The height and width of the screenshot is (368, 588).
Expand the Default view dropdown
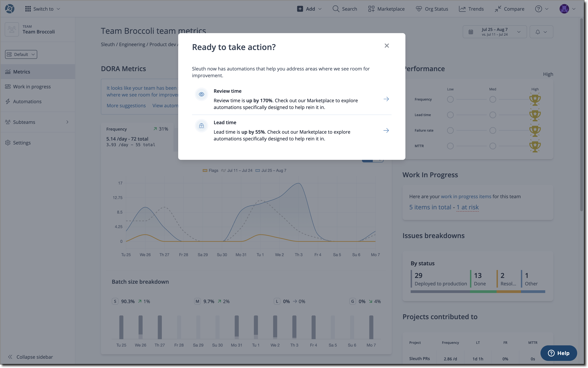click(x=21, y=54)
